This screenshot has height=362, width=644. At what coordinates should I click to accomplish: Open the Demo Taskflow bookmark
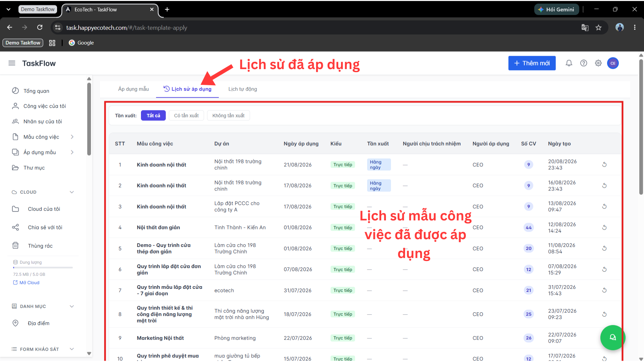tap(23, 43)
